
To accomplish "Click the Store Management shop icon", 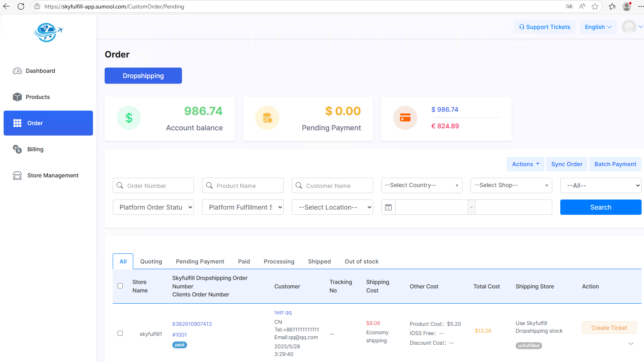I will coord(17,175).
